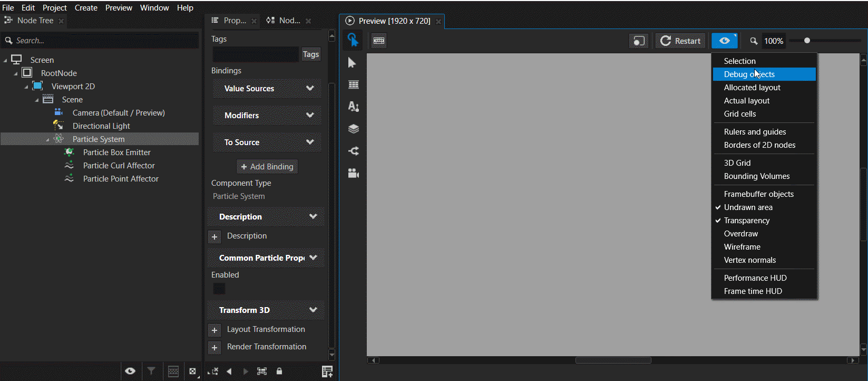Collapse the Common Particle Properties section
Image resolution: width=868 pixels, height=381 pixels.
point(313,258)
